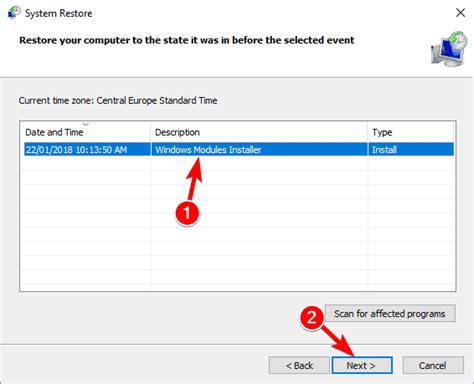The image size is (474, 384).
Task: Sort by the Type column header
Action: (411, 132)
